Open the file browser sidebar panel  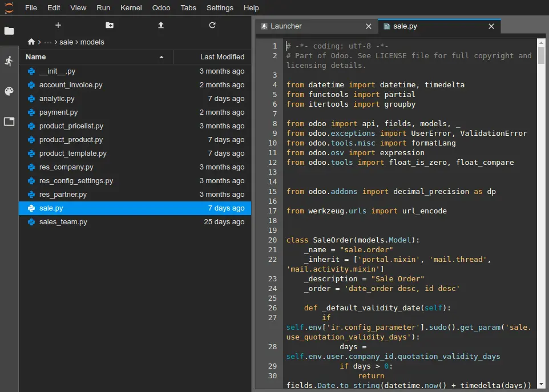9,31
